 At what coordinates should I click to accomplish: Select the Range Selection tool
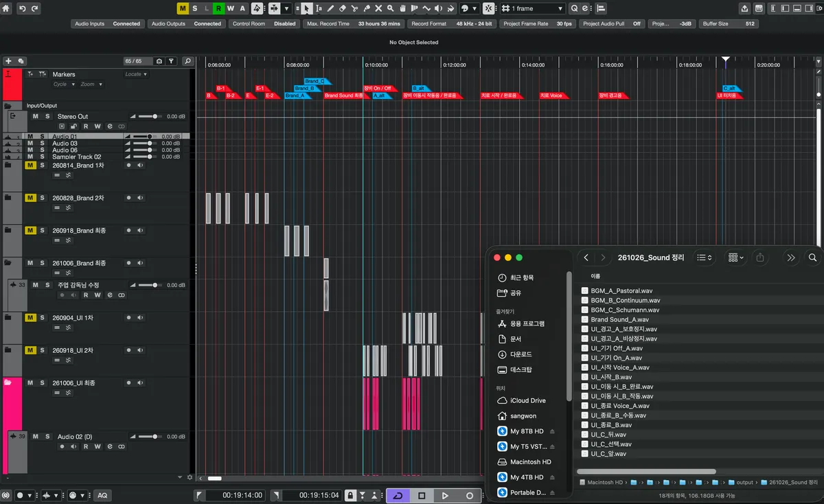point(319,8)
